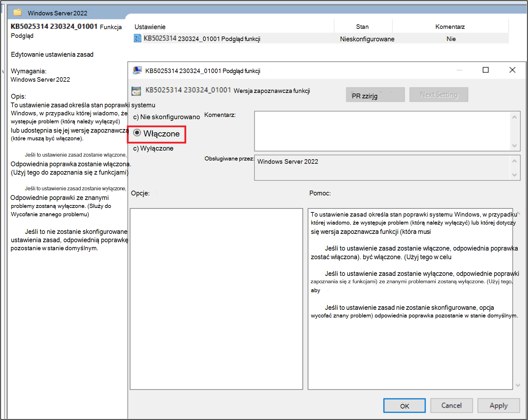Click the Obsługiwane przez scroll up arrow
The height and width of the screenshot is (420, 528).
tap(515, 161)
